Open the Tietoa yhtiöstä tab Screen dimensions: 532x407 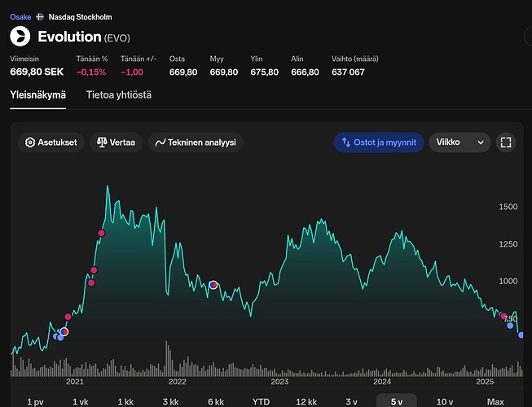119,95
